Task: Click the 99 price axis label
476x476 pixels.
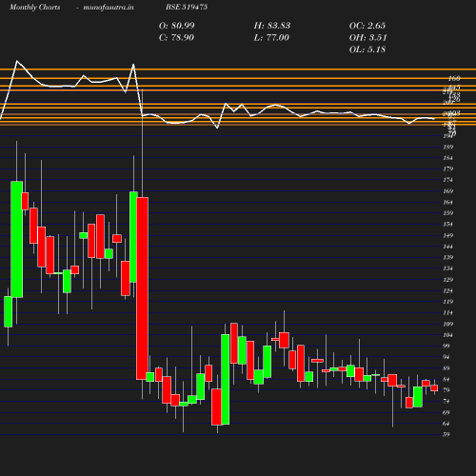Action: tap(446, 346)
